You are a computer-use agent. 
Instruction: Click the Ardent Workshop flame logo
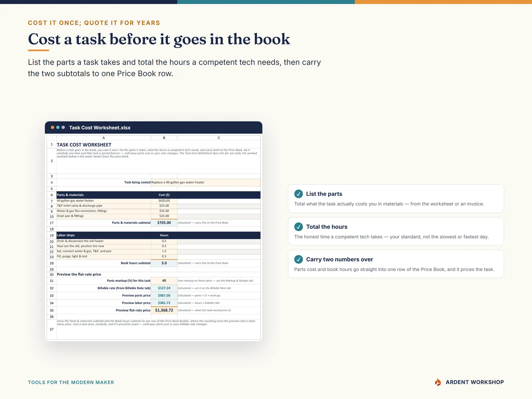click(438, 382)
